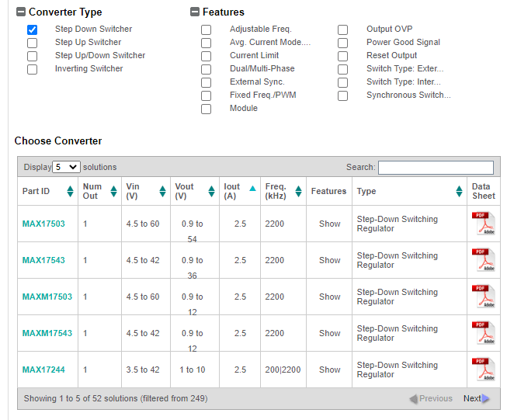Check Step Up/Down Switcher checkbox
Viewport: 507px width, 420px height.
coord(32,56)
